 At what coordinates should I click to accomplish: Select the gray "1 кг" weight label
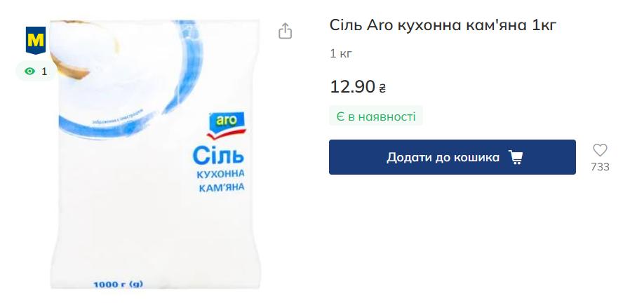tap(341, 54)
